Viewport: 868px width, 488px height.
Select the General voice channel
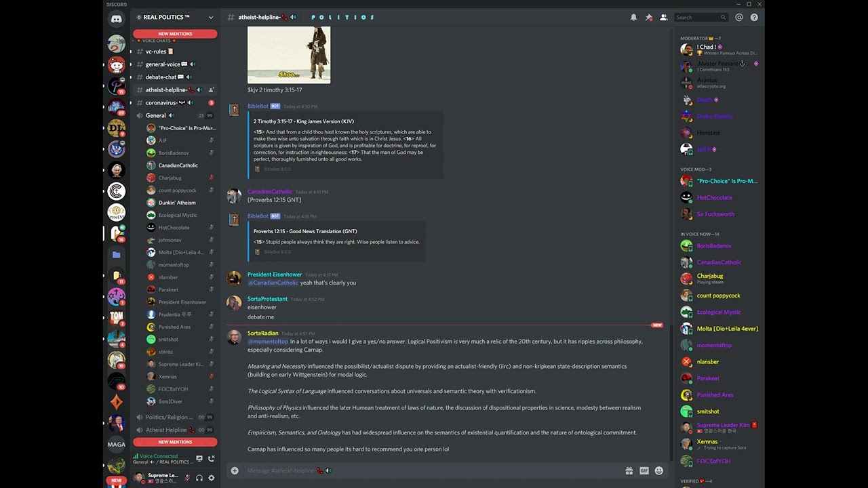[175, 116]
